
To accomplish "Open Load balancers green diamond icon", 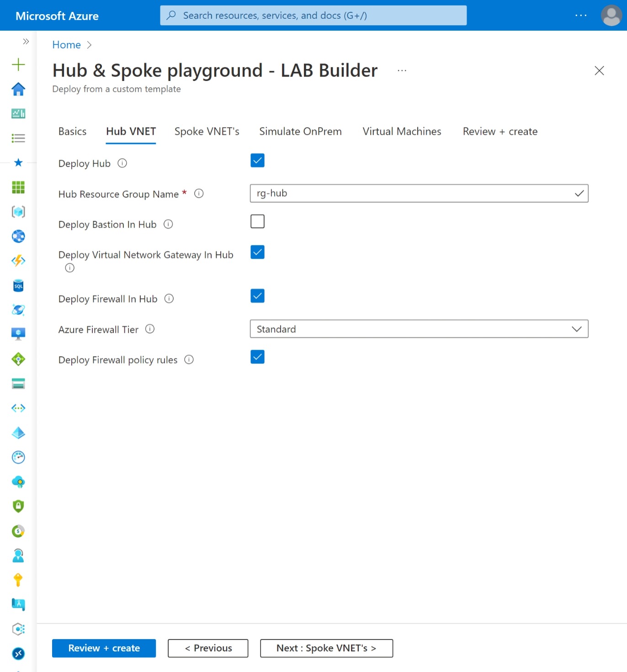I will (18, 359).
